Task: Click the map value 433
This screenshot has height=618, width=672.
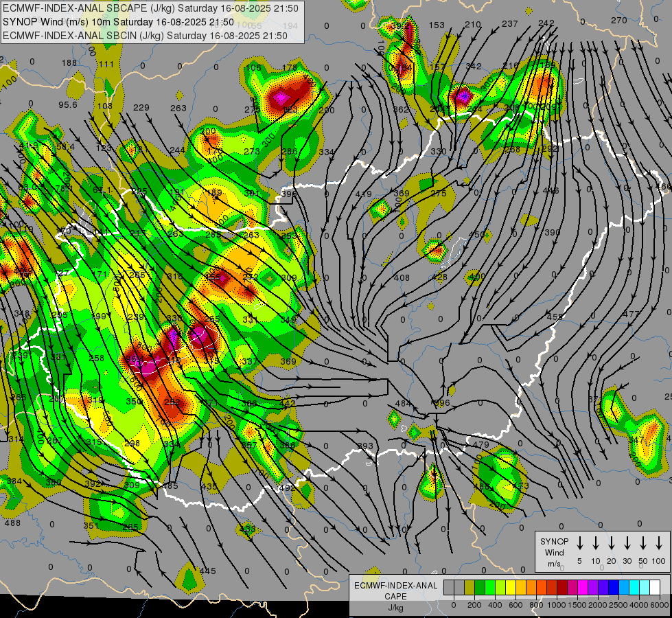Action: coord(247,529)
